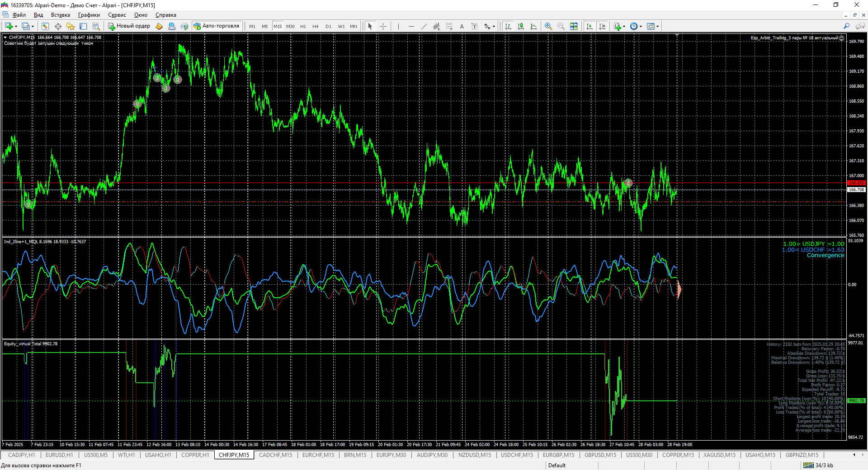Open the Файл menu
Viewport: 868px width, 470px height.
(19, 15)
